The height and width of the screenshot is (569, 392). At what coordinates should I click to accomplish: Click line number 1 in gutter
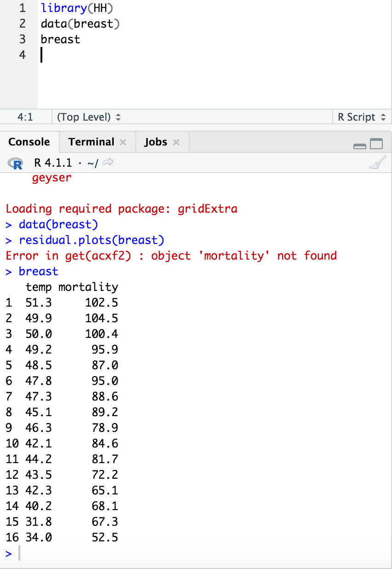(x=23, y=8)
